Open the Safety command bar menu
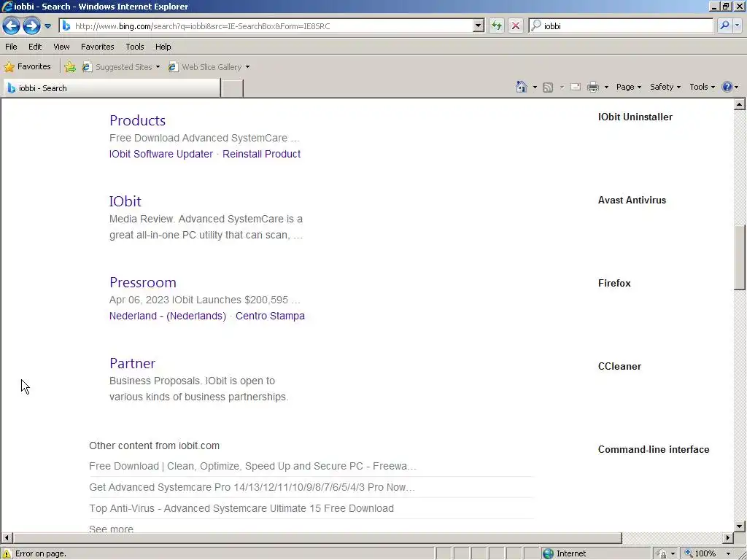 point(665,87)
